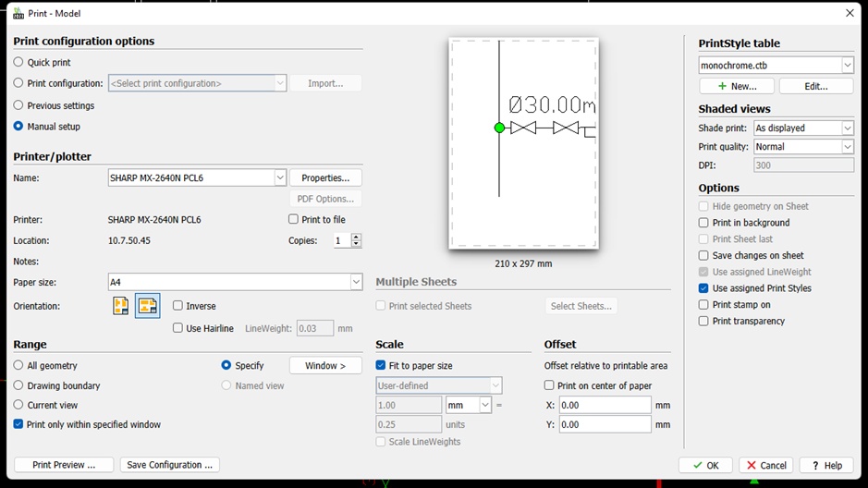Viewport: 868px width, 488px height.
Task: Choose the Print configuration radio button
Action: pyautogui.click(x=18, y=83)
